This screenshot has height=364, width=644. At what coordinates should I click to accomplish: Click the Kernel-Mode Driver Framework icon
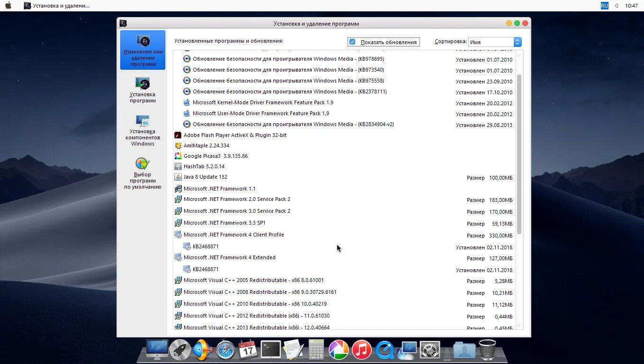187,102
